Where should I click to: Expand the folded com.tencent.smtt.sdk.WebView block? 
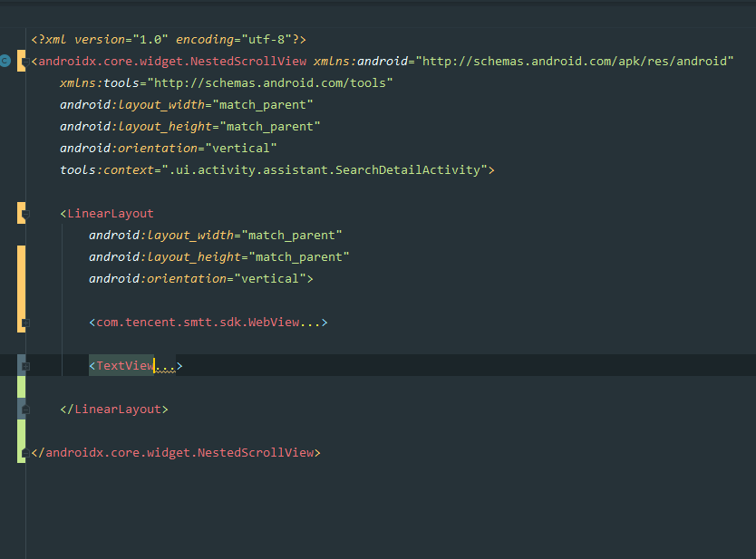(x=26, y=323)
